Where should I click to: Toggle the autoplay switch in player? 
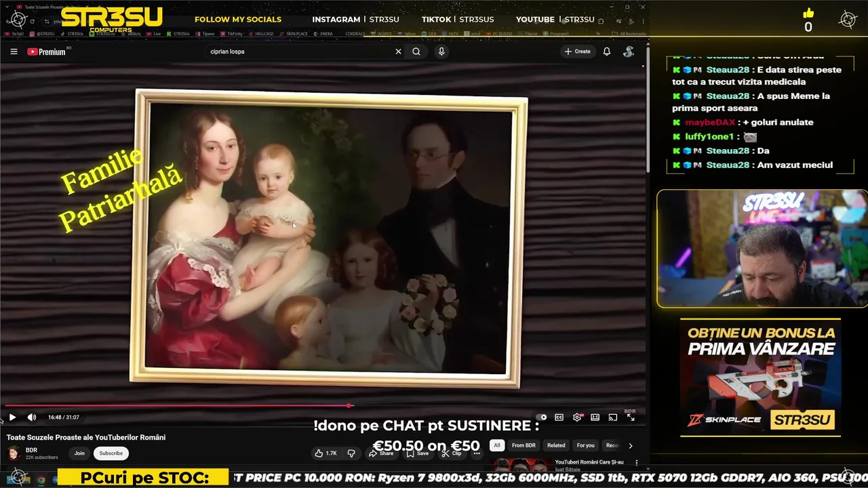(x=541, y=418)
